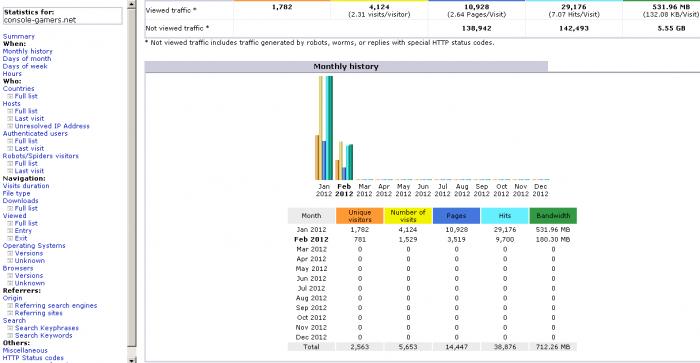Open Search Keyphrases link

tap(46, 328)
